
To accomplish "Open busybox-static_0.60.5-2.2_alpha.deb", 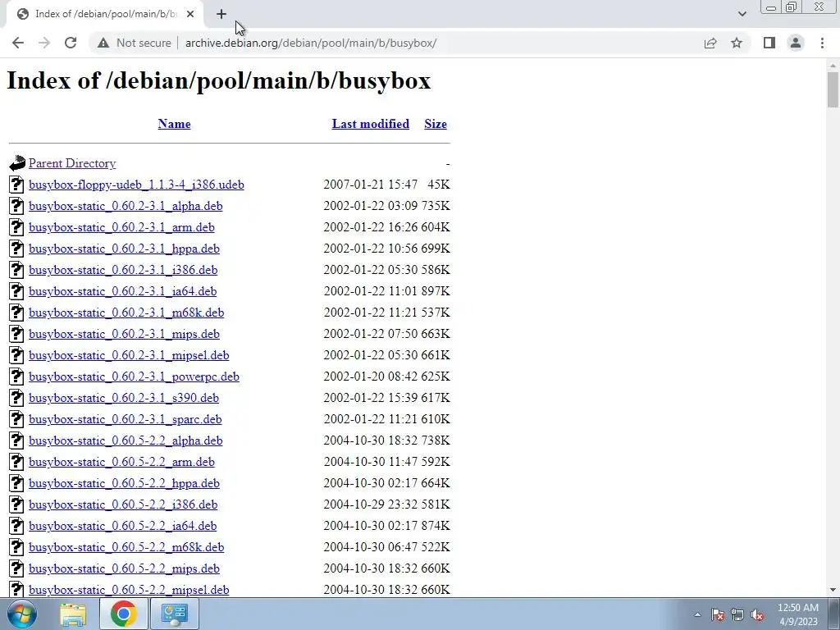I will click(126, 441).
